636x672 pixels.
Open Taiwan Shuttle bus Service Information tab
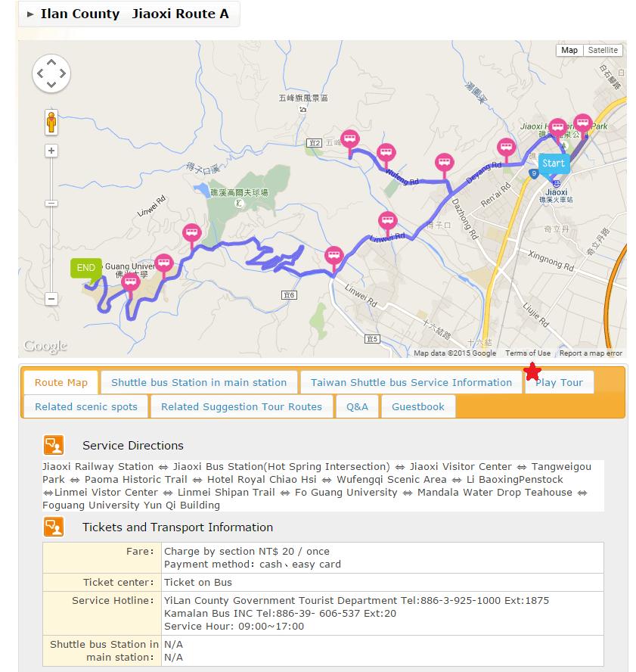(x=411, y=382)
